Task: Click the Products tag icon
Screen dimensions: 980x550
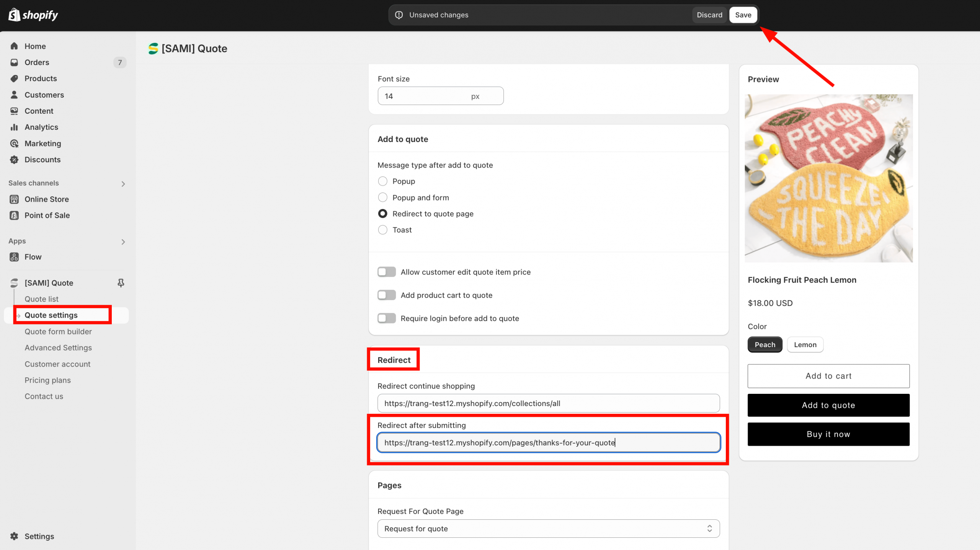Action: point(14,78)
